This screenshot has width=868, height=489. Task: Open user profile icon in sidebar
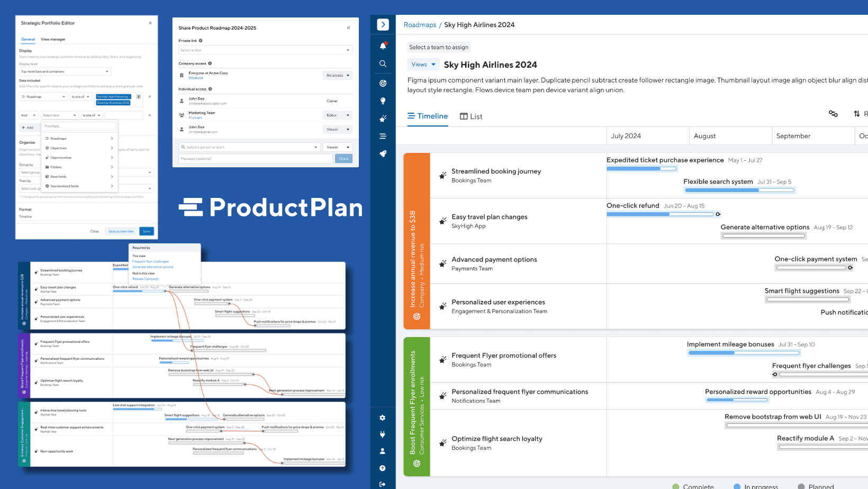[382, 451]
